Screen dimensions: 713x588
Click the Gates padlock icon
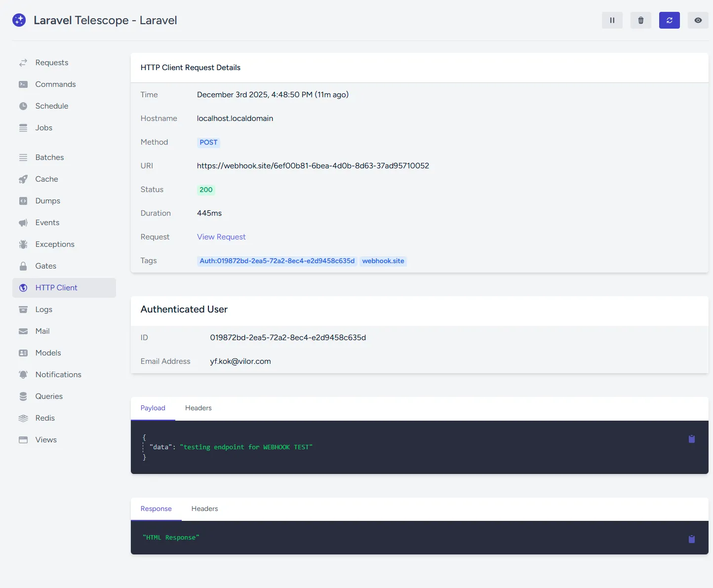[x=23, y=266]
